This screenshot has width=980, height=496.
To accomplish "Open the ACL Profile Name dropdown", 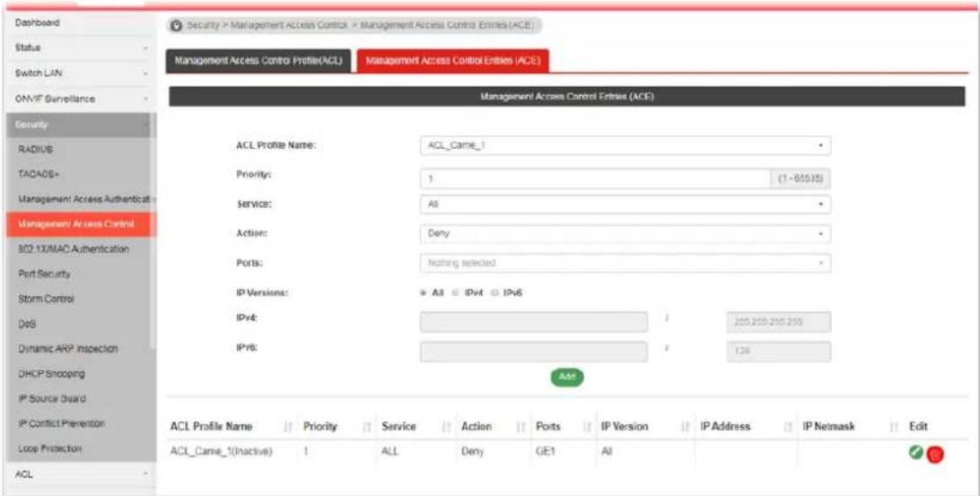I will point(625,145).
